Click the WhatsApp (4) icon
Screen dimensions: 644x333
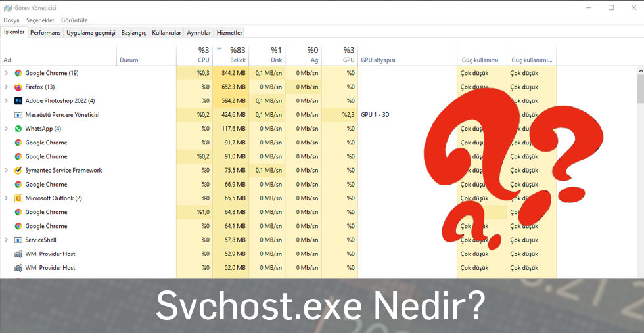(x=18, y=129)
